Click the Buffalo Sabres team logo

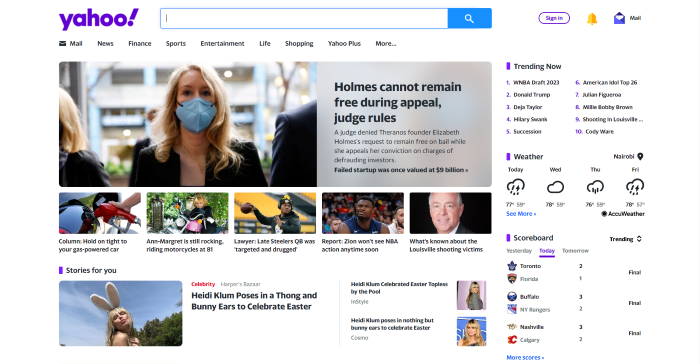click(x=512, y=297)
